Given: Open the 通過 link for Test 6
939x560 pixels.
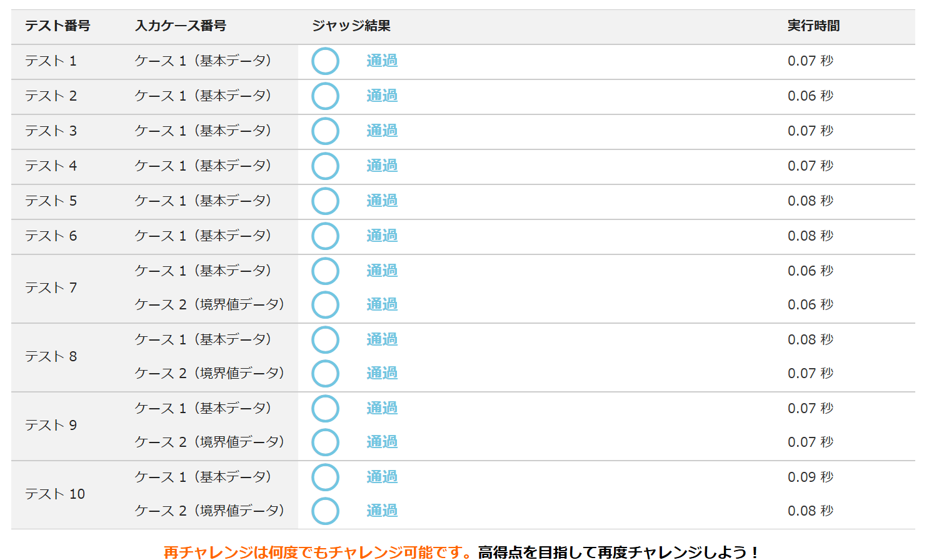Looking at the screenshot, I should click(x=382, y=236).
